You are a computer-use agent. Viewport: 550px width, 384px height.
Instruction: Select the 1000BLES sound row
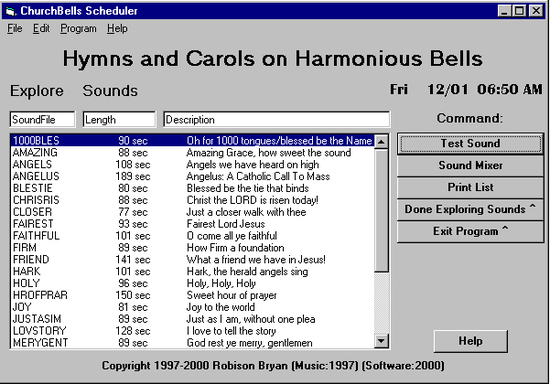[x=192, y=141]
